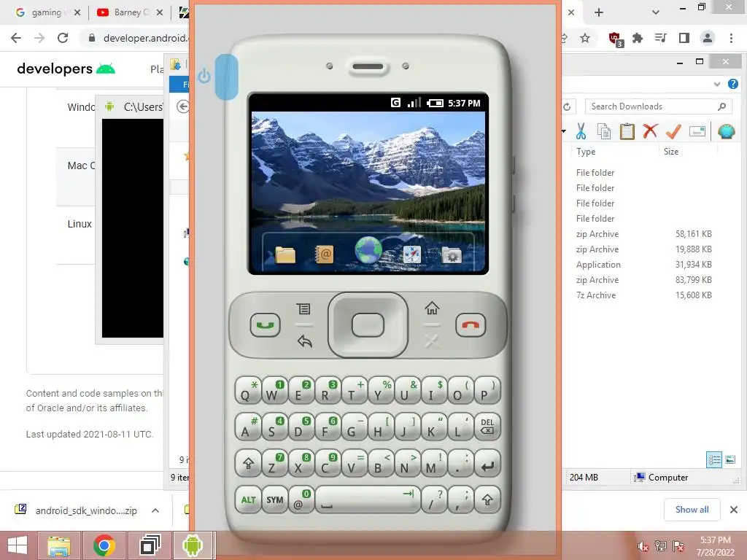The image size is (747, 560).
Task: Click the emulator power button
Action: click(226, 76)
